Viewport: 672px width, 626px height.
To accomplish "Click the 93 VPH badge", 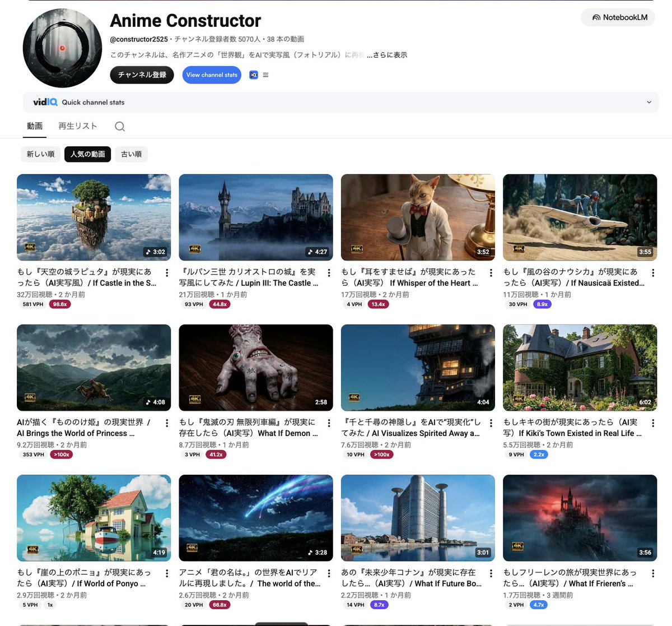I will point(194,304).
